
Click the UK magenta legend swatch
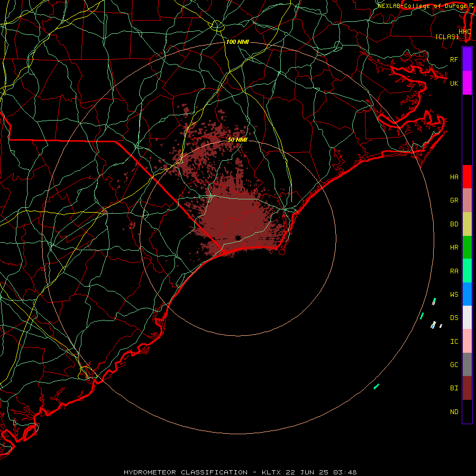coord(467,83)
